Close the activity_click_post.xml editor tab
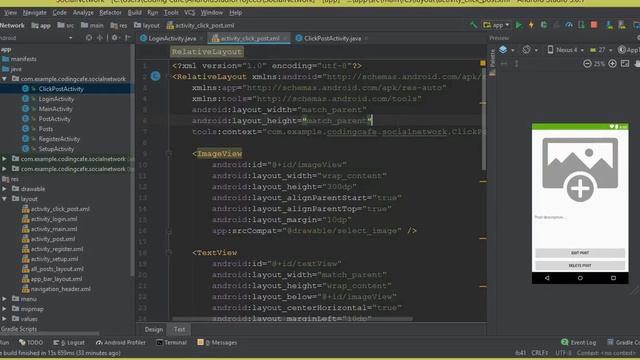This screenshot has height=360, width=640. 285,38
